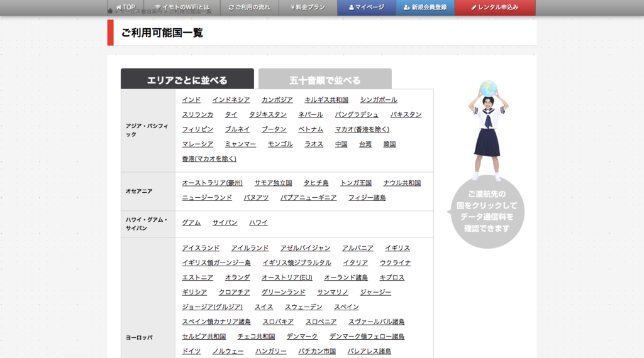Switch to 五十音順で並べる tab
Image resolution: width=644 pixels, height=358 pixels.
pyautogui.click(x=325, y=79)
